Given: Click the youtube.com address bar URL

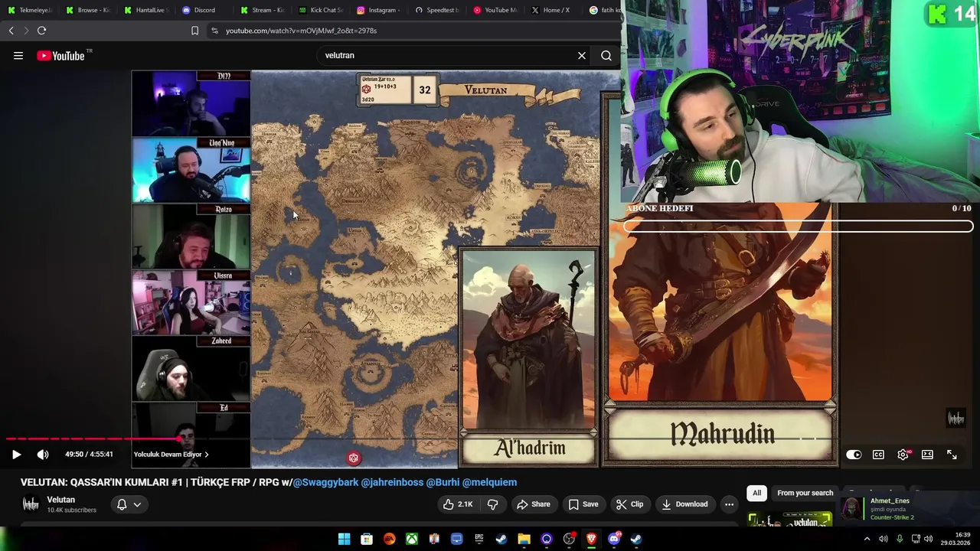Looking at the screenshot, I should coord(301,31).
